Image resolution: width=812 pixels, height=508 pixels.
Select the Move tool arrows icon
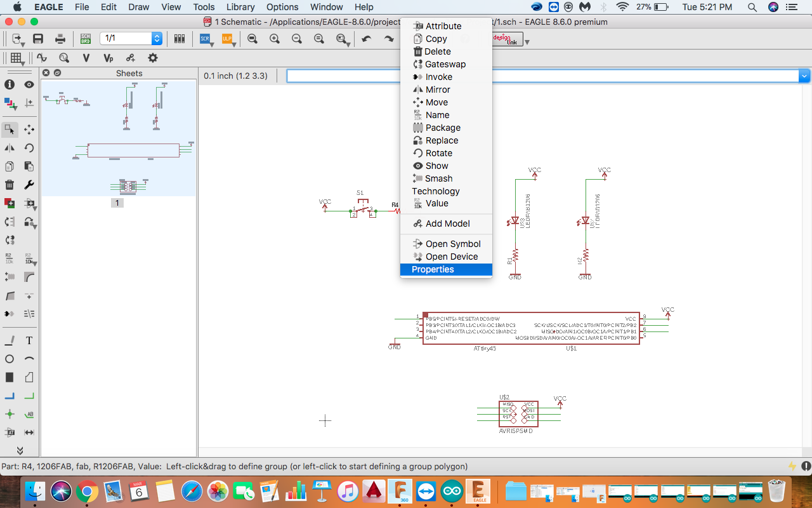pos(29,130)
